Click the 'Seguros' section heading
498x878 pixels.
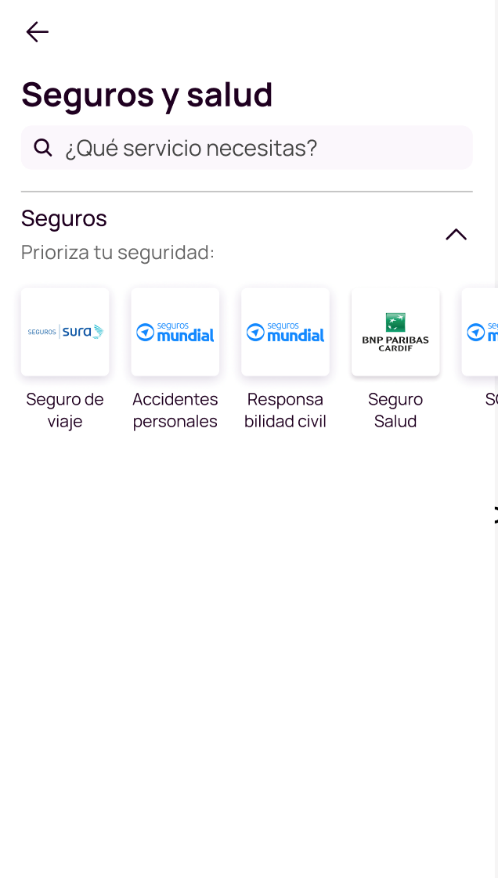coord(64,218)
